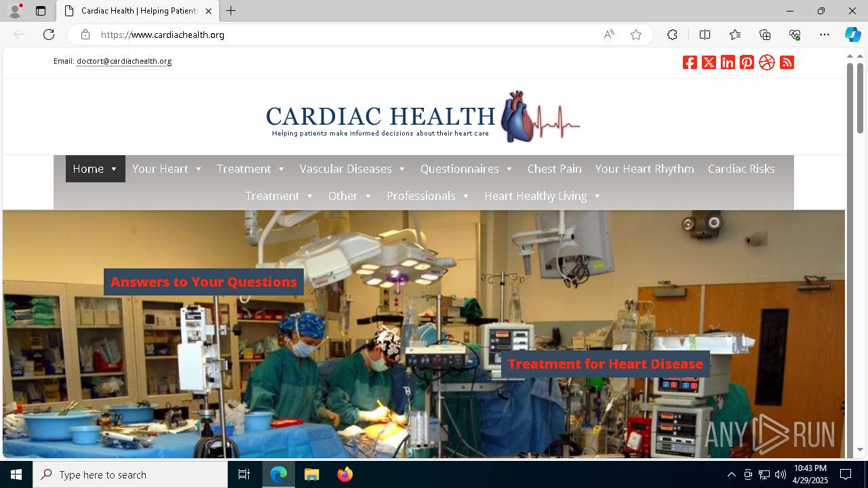Open Copilot sidebar icon
Viewport: 868px width, 488px height.
852,35
